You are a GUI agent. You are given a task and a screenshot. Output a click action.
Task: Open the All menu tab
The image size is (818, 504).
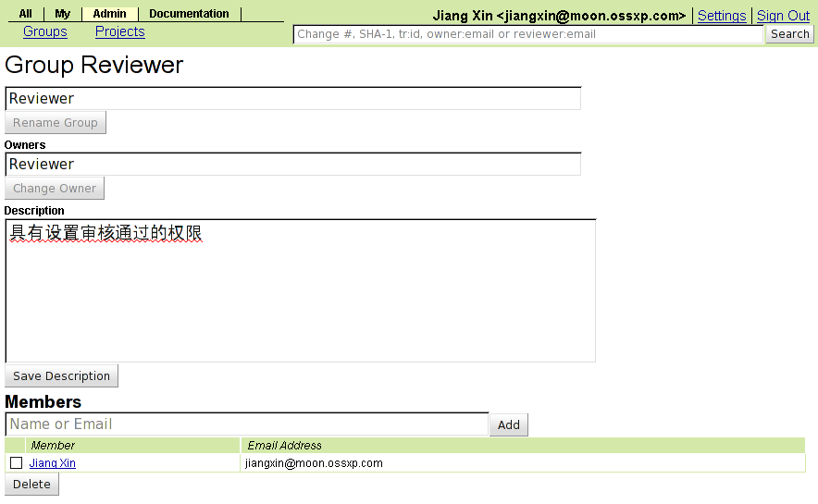26,14
